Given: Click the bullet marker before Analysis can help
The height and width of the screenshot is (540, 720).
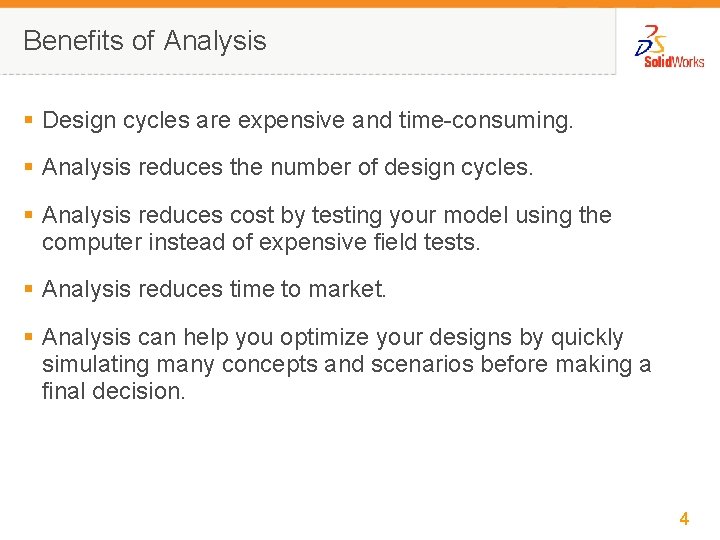Looking at the screenshot, I should (x=28, y=338).
